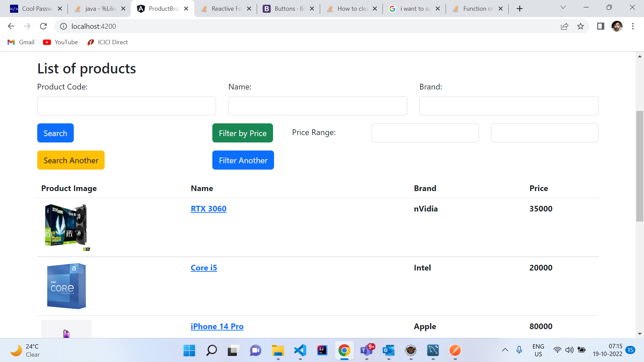Go back to previous page
644x362 pixels.
pyautogui.click(x=11, y=26)
